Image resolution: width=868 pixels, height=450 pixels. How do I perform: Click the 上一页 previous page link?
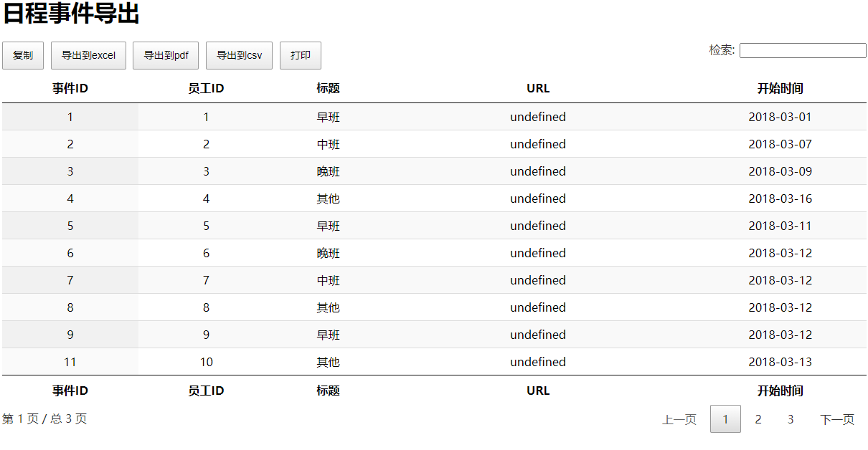click(679, 419)
